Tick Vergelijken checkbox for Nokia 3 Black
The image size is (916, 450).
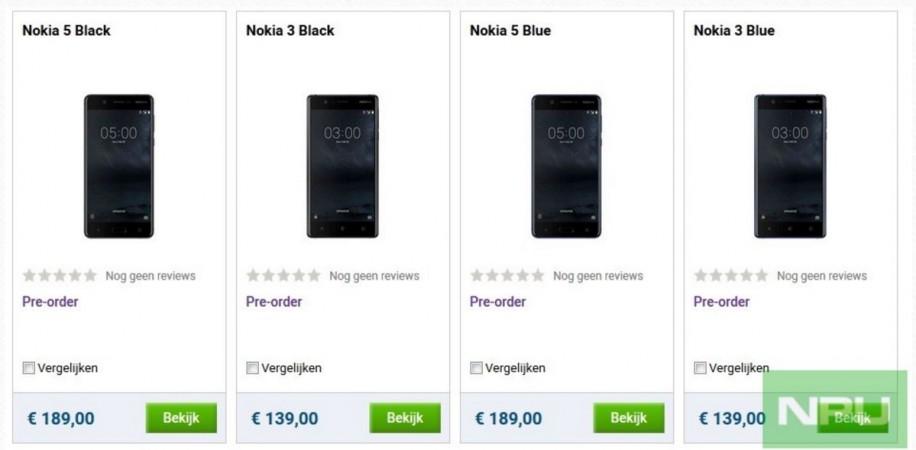tap(252, 368)
